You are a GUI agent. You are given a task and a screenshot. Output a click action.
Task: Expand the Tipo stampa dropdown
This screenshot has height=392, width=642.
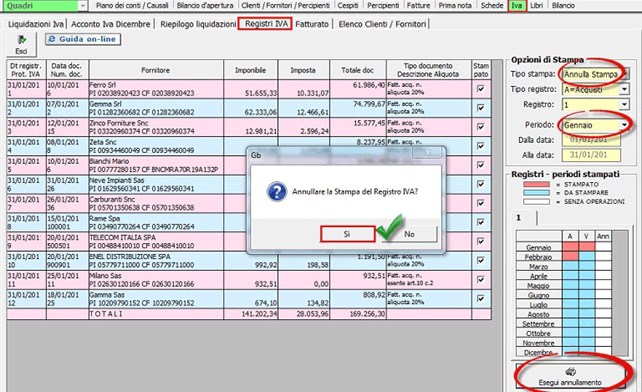(625, 74)
